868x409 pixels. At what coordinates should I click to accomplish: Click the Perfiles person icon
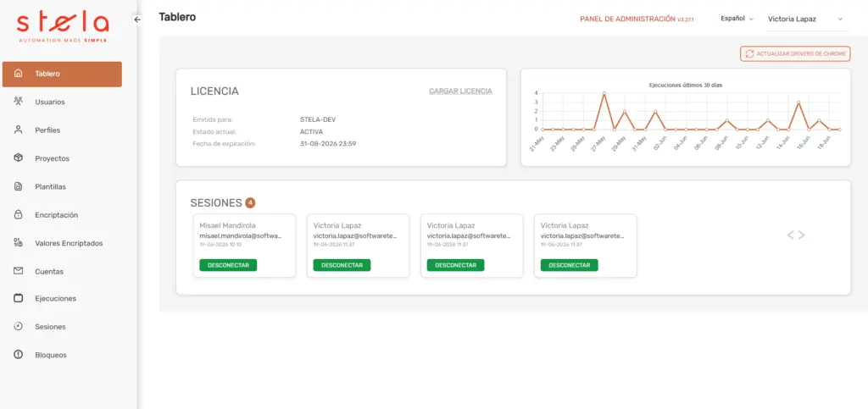(19, 130)
